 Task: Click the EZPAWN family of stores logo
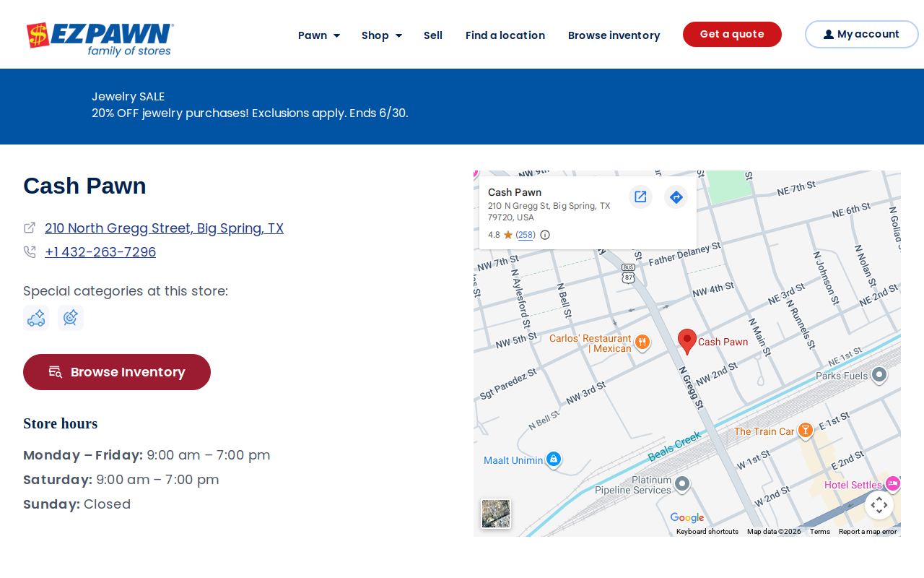coord(100,39)
